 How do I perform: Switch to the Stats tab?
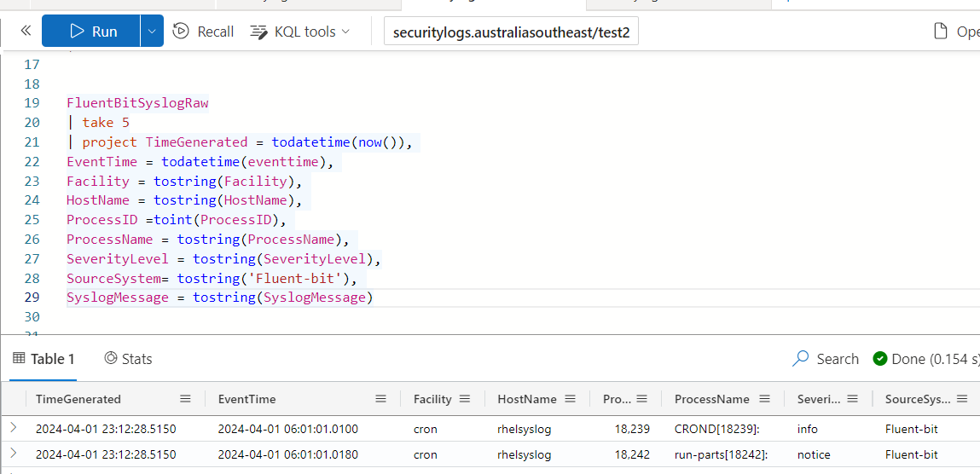128,358
